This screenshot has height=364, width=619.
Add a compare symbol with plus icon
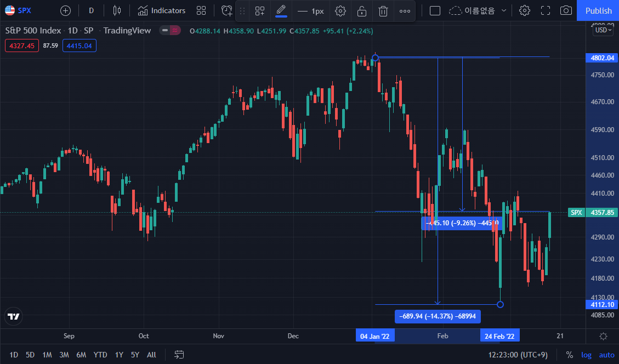point(66,10)
